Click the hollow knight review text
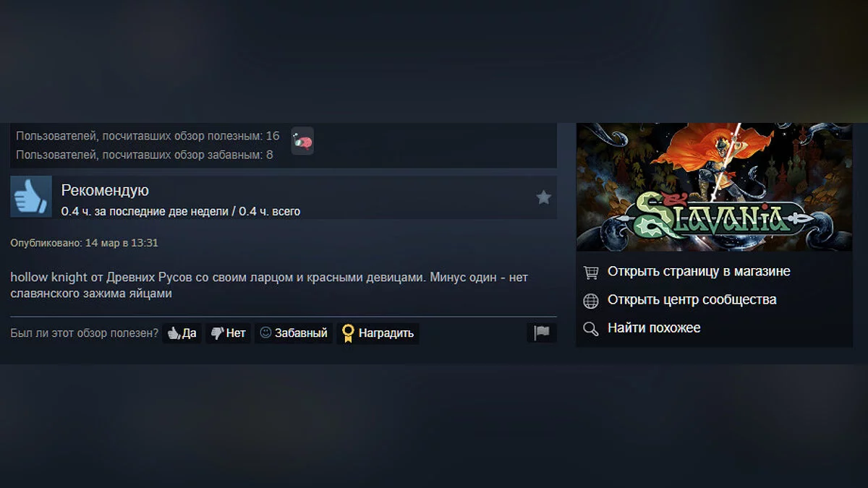The width and height of the screenshot is (868, 488). 269,286
